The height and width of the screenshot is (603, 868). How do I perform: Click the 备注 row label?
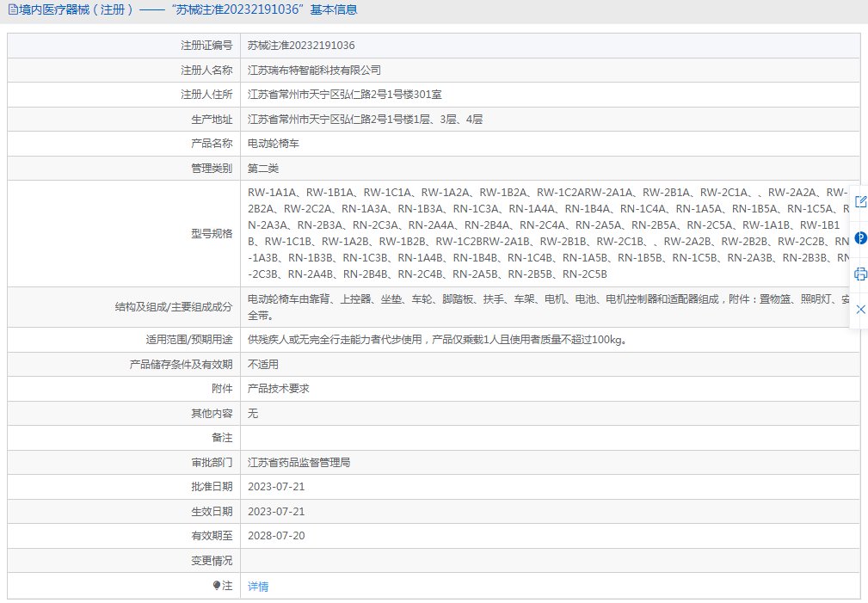[x=222, y=438]
